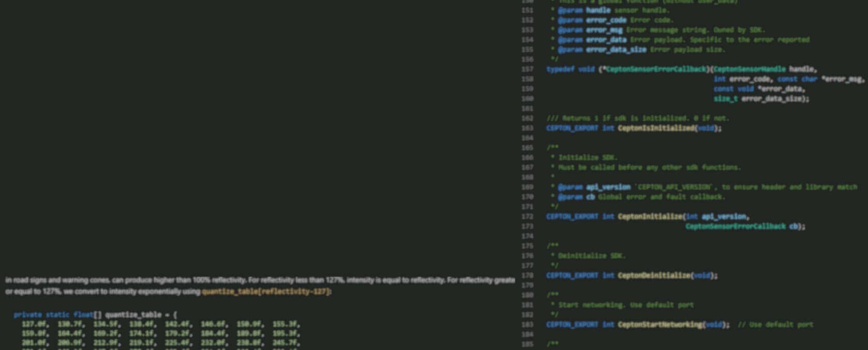Viewport: 868px width, 350px height.
Task: Click the inline code quantize_table[reflectivity-127]
Action: pos(265,292)
